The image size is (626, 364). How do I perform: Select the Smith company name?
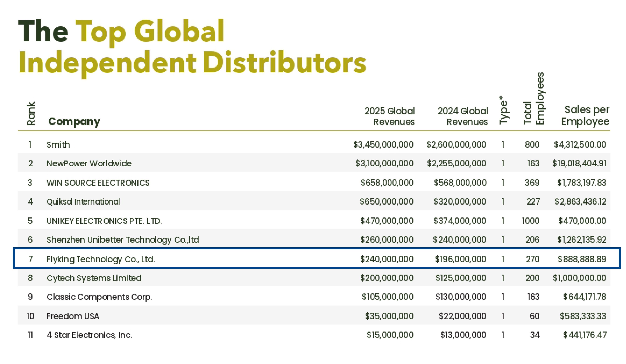pos(58,145)
